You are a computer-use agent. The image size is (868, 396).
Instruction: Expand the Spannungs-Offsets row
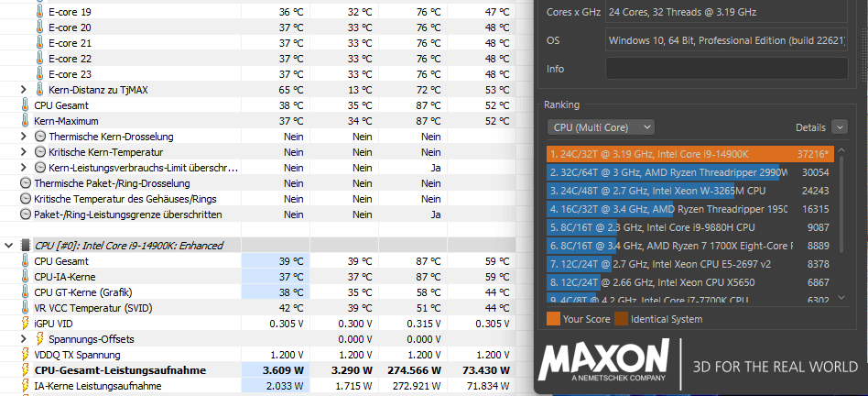(23, 338)
